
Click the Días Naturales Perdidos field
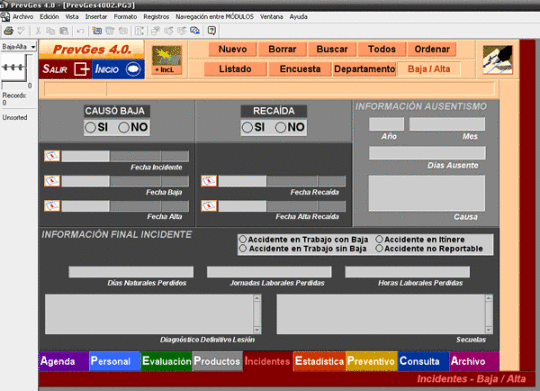(x=131, y=272)
